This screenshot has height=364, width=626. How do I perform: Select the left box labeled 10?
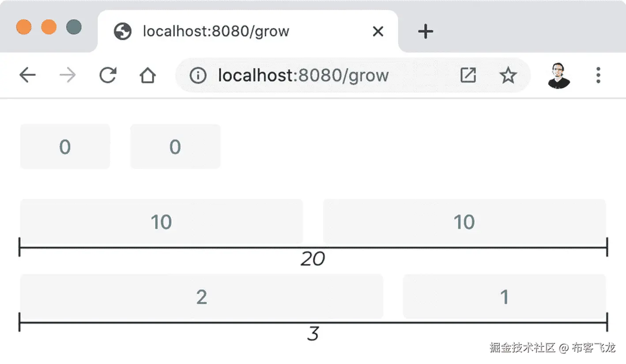[161, 221]
